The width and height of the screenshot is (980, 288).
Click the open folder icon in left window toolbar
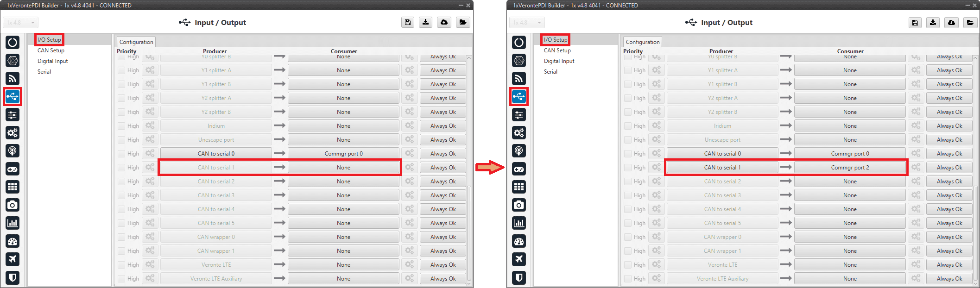pos(463,22)
